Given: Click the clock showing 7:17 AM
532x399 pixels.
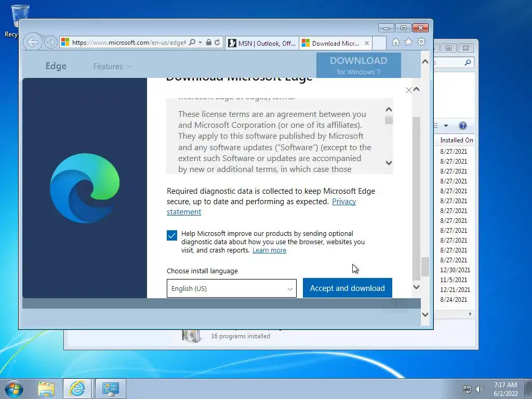Looking at the screenshot, I should click(x=506, y=389).
